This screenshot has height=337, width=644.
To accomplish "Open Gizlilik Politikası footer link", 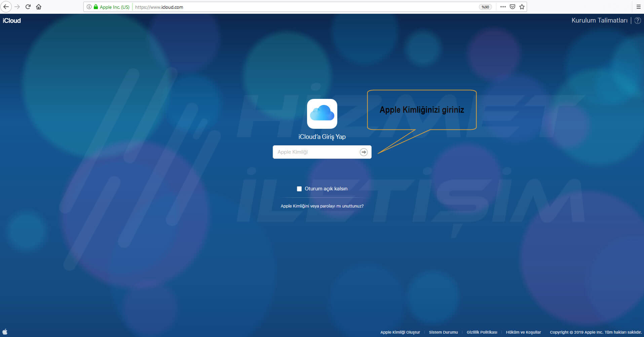I will pyautogui.click(x=482, y=332).
